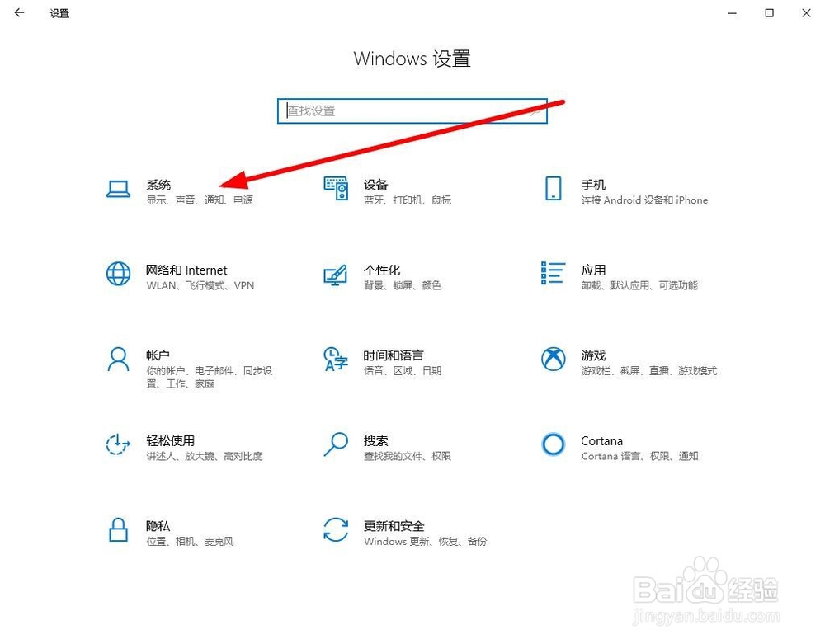Click text 语音、区域、日期
The image size is (825, 644).
pyautogui.click(x=403, y=370)
